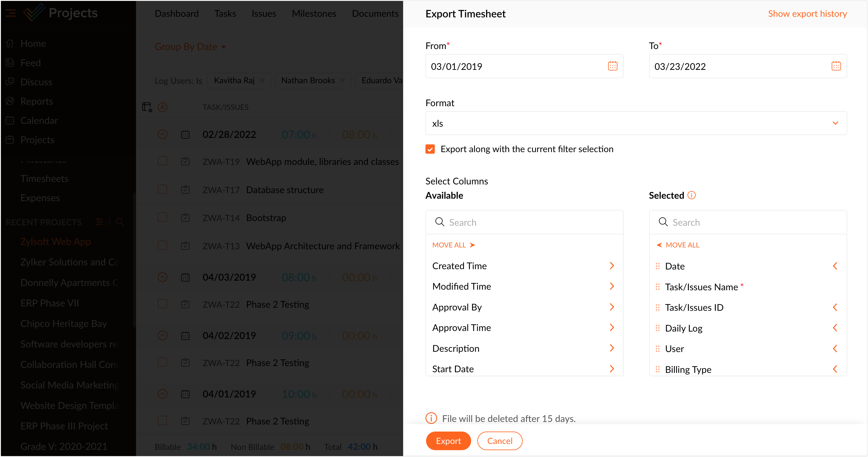Screen dimensions: 868x457
Task: Check ZWA-T22 row under 04/01/2019
Action: (x=162, y=421)
